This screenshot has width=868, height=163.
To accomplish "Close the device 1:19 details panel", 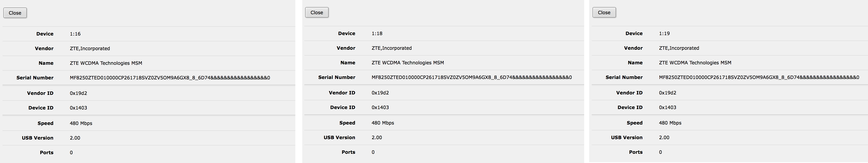I will click(x=604, y=13).
